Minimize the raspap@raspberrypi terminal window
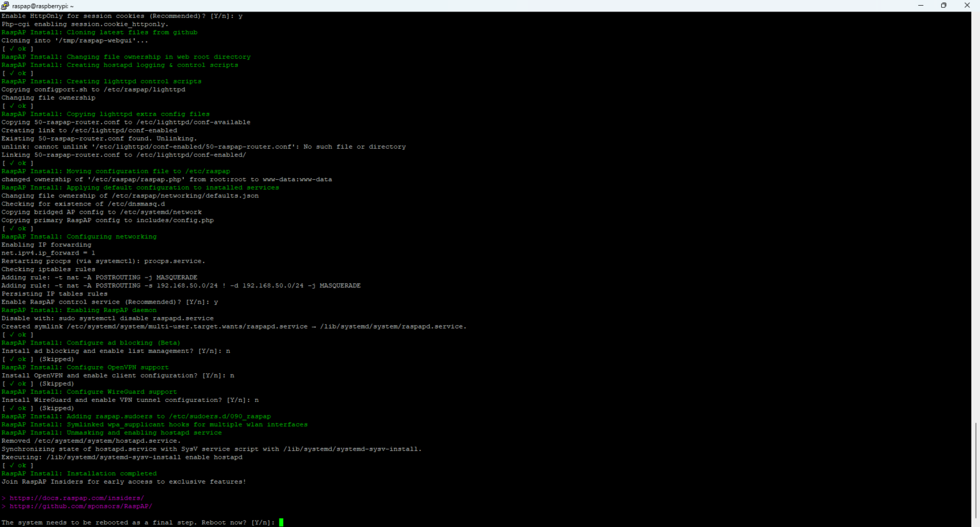 click(x=920, y=6)
